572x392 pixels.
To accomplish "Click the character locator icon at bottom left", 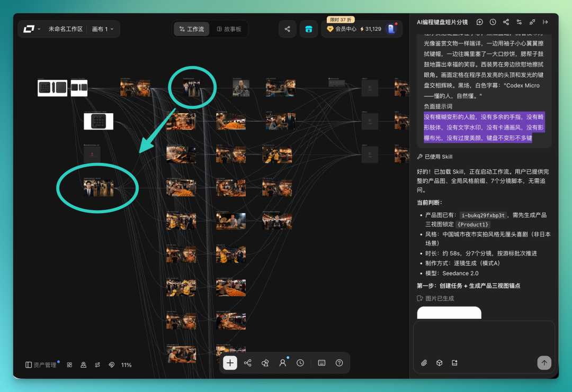I will (83, 364).
